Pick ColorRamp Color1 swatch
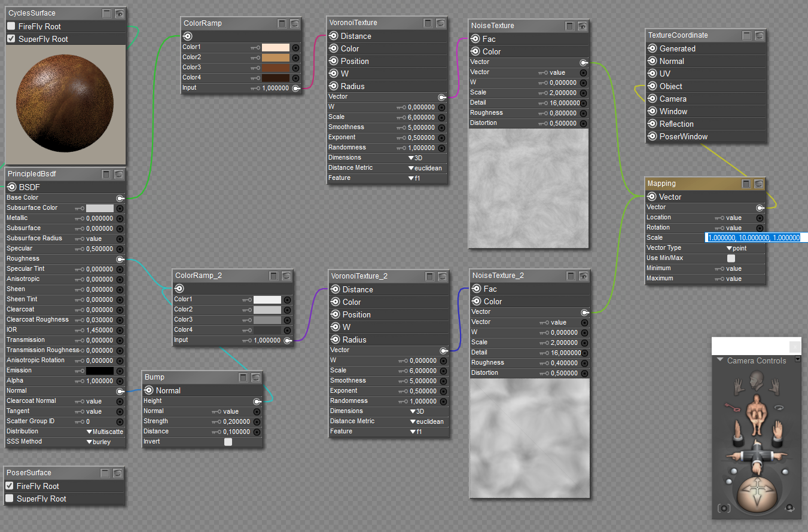The height and width of the screenshot is (532, 808). pyautogui.click(x=276, y=47)
